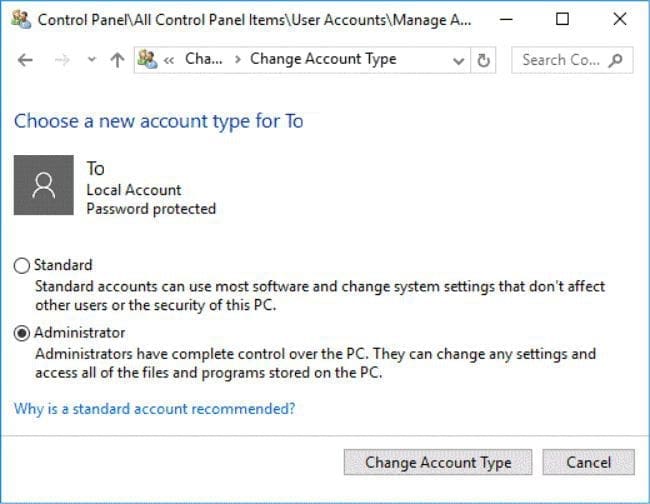Expand the hidden breadcrumb path chevrons
Image resolution: width=650 pixels, height=504 pixels.
point(169,60)
